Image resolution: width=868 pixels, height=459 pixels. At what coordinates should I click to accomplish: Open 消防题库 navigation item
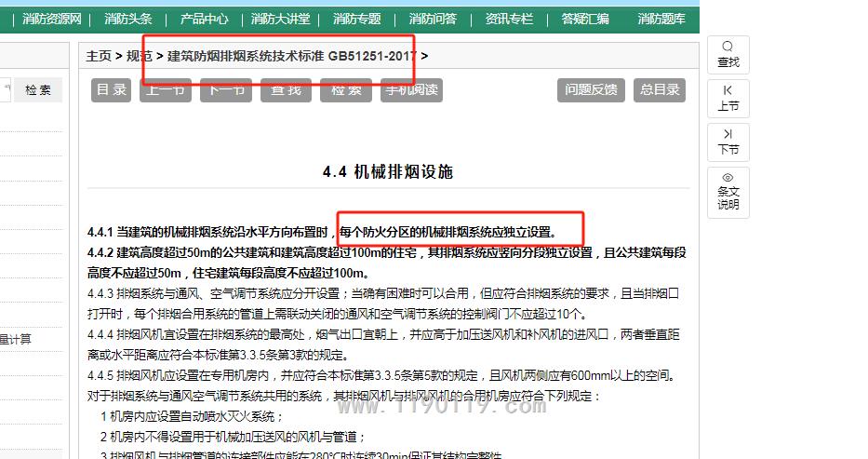pyautogui.click(x=661, y=19)
